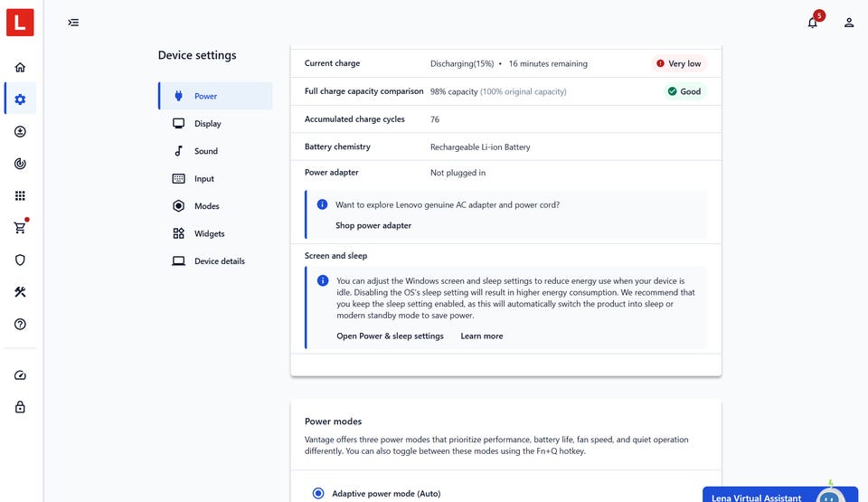Click the Current charge label
The height and width of the screenshot is (502, 868).
tap(332, 63)
